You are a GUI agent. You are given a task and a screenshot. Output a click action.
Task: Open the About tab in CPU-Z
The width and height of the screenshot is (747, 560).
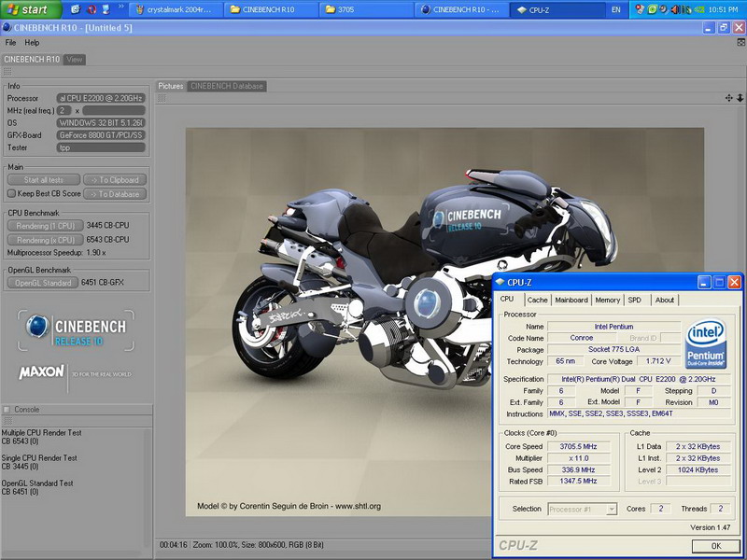pyautogui.click(x=664, y=300)
